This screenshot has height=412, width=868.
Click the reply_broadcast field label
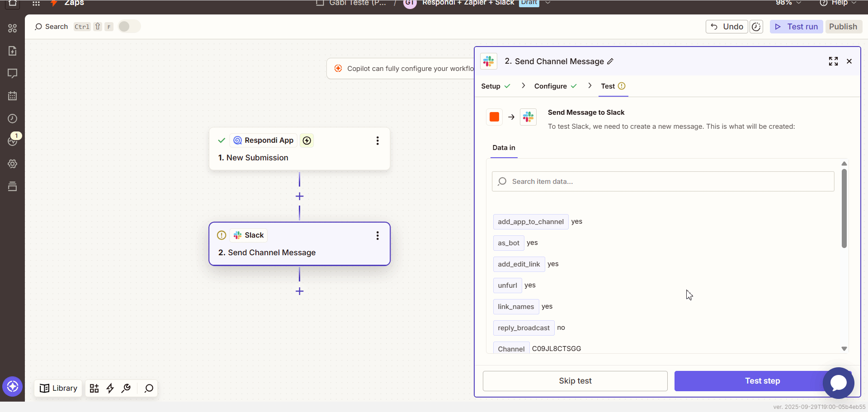524,328
